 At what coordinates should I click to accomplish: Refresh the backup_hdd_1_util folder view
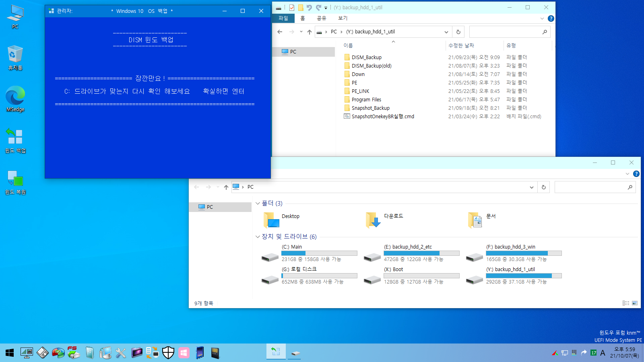[x=458, y=32]
